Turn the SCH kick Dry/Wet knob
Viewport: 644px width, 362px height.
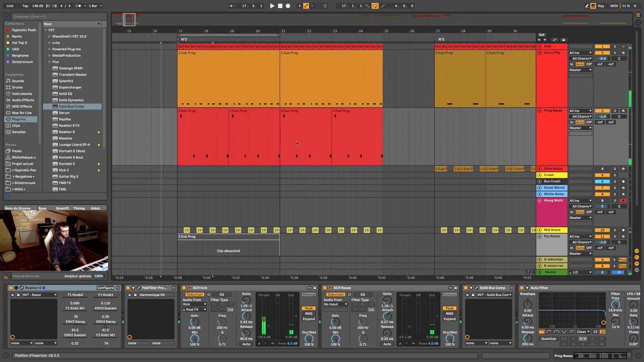(309, 338)
